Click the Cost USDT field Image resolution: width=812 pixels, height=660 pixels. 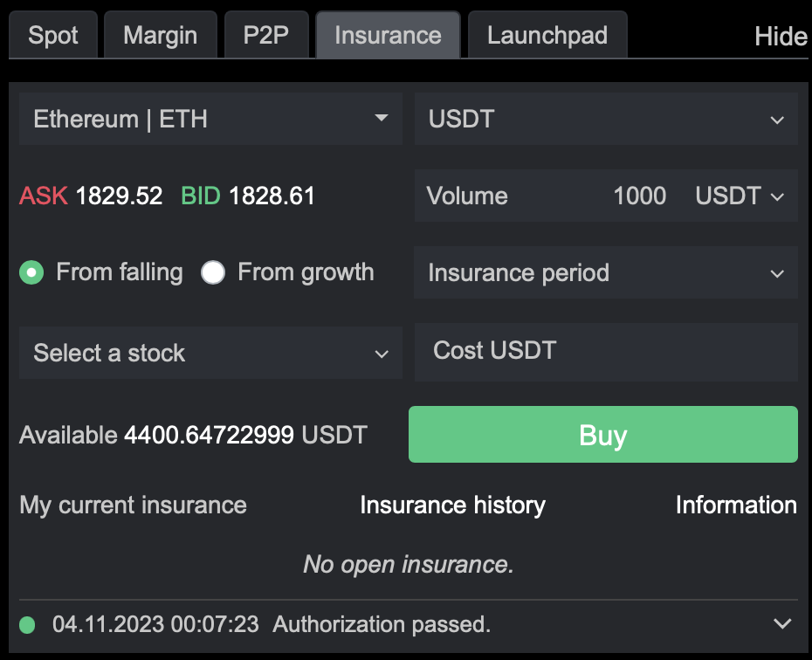coord(605,351)
